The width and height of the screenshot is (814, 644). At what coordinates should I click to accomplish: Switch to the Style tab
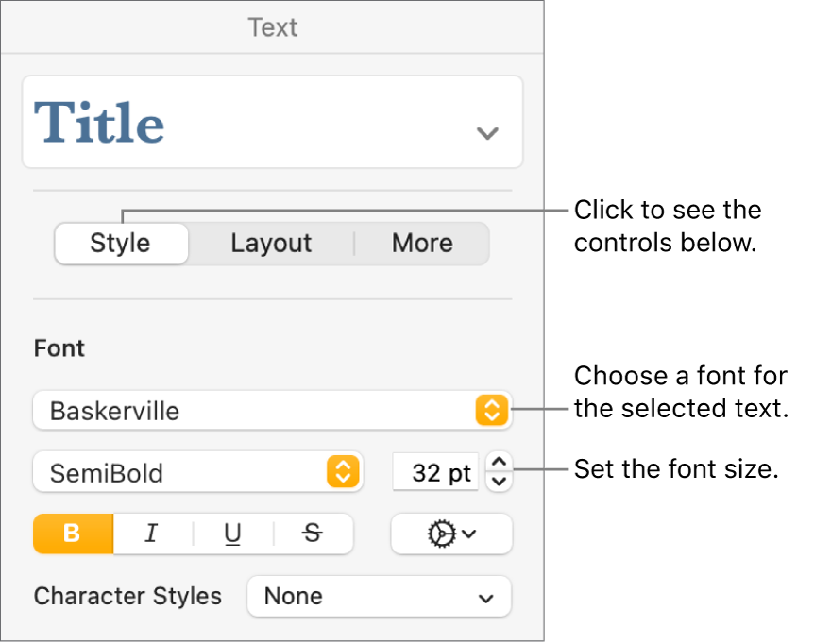(121, 244)
